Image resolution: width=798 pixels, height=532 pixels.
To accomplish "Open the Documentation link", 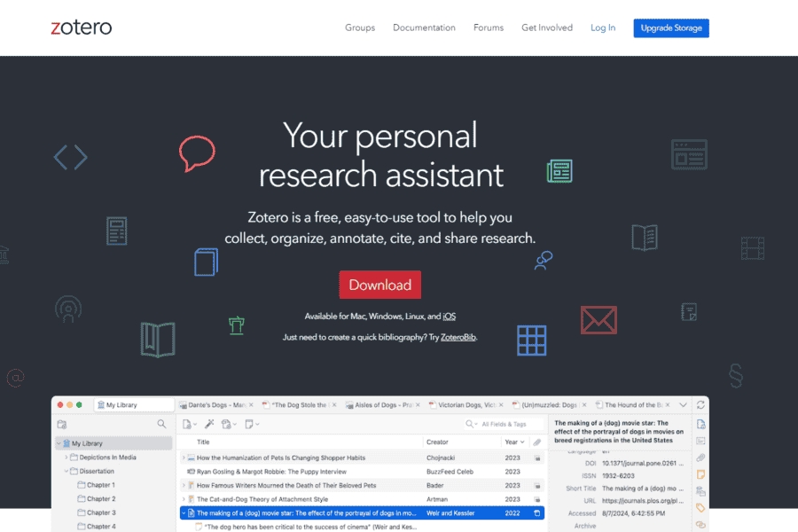I will (x=424, y=27).
